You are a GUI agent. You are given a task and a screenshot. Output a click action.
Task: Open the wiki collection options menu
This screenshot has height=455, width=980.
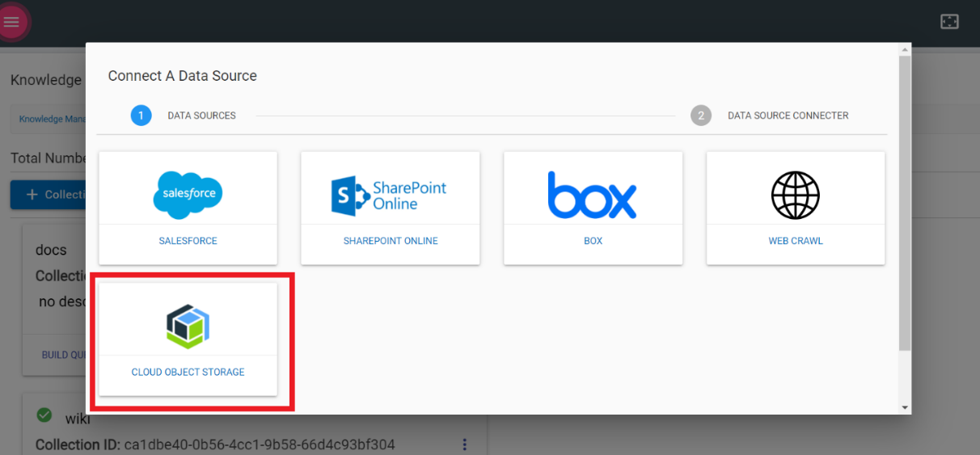click(x=464, y=444)
